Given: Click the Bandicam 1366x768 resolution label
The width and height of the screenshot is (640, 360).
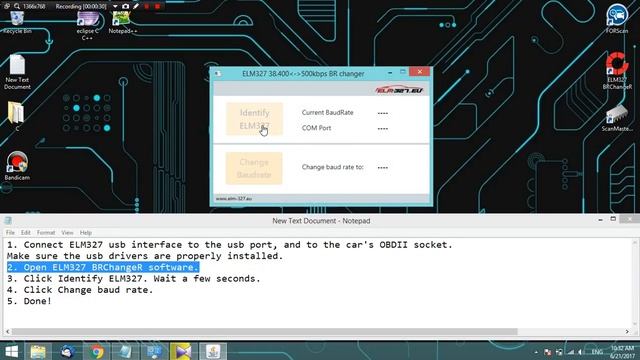Looking at the screenshot, I should pos(34,6).
